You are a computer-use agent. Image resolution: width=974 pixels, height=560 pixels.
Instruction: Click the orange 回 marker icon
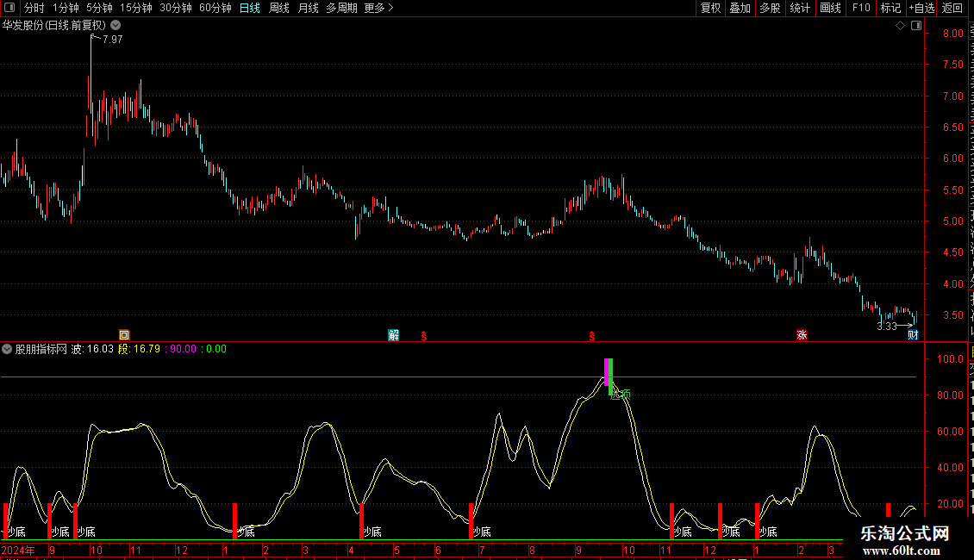click(x=124, y=335)
